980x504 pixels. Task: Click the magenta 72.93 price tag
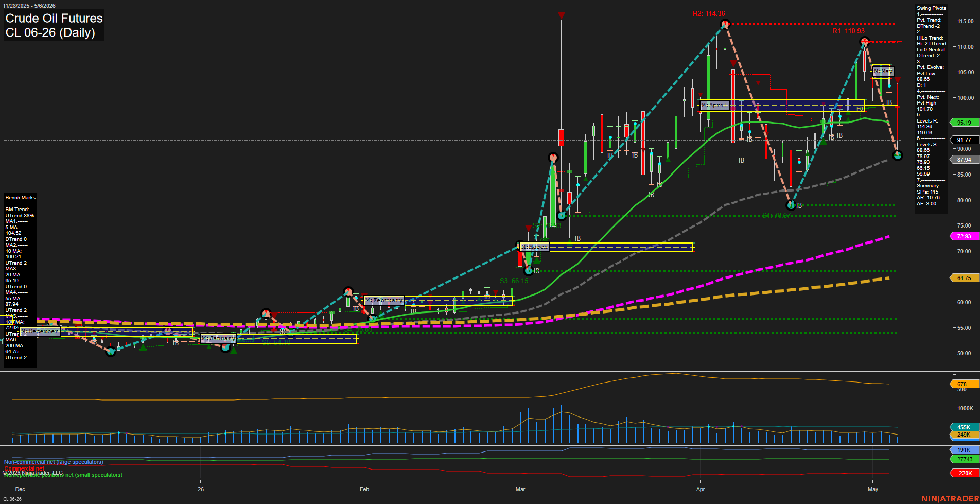[x=964, y=236]
